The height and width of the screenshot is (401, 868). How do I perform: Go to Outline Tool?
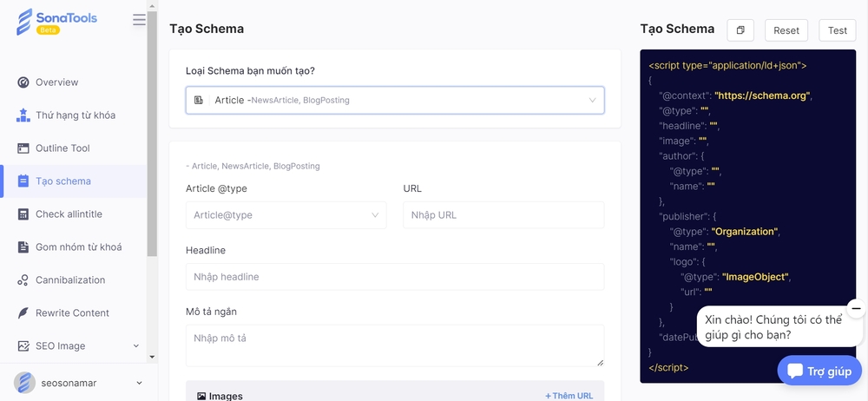pyautogui.click(x=62, y=148)
